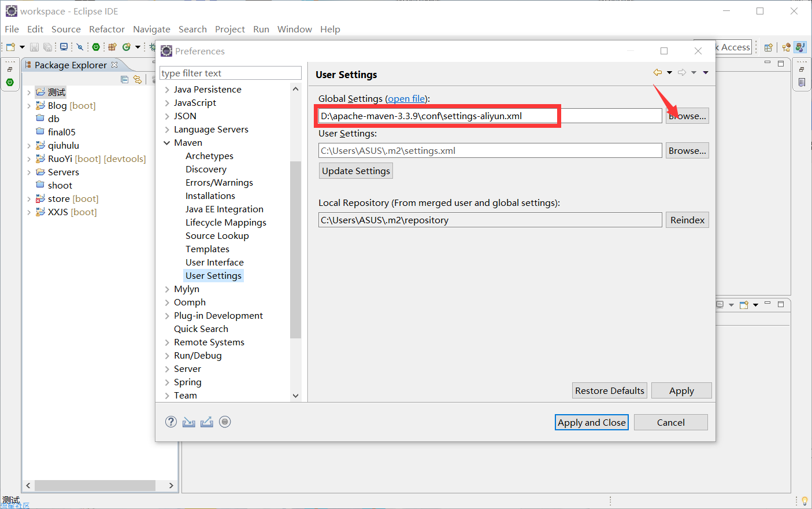The width and height of the screenshot is (812, 509).
Task: Click the Save All toolbar icon
Action: [x=47, y=47]
